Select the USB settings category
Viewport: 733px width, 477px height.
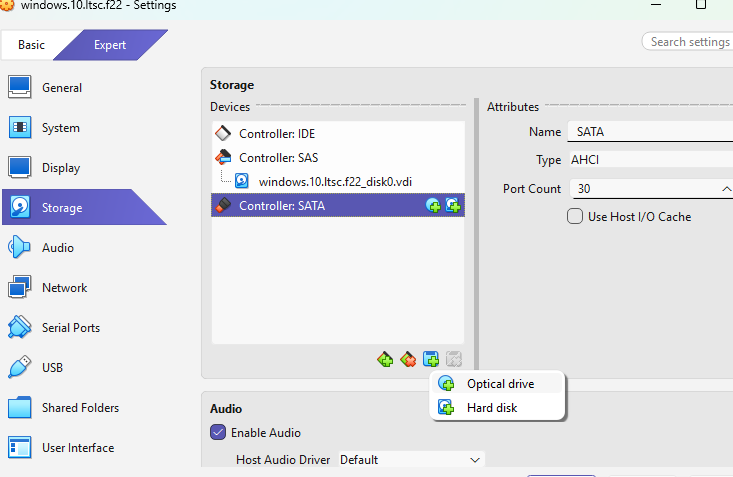click(52, 368)
